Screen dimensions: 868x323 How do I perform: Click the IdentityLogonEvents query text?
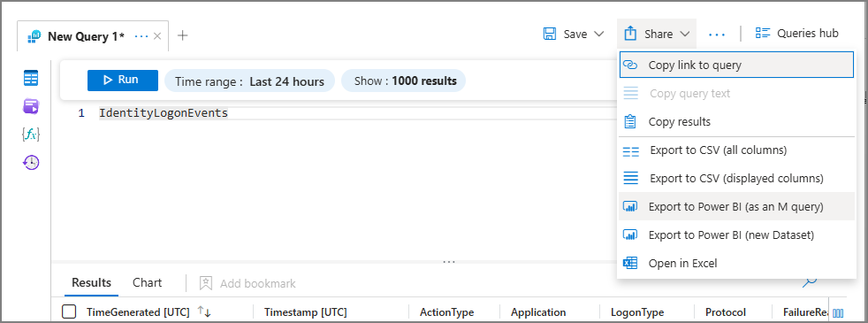[164, 113]
